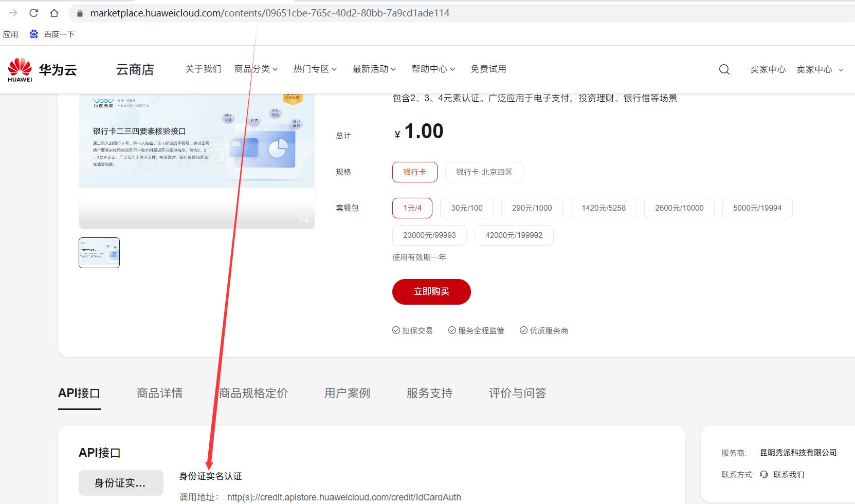Expand the 卖家中心 menu chevron
Screen dimensions: 855x504
click(840, 69)
